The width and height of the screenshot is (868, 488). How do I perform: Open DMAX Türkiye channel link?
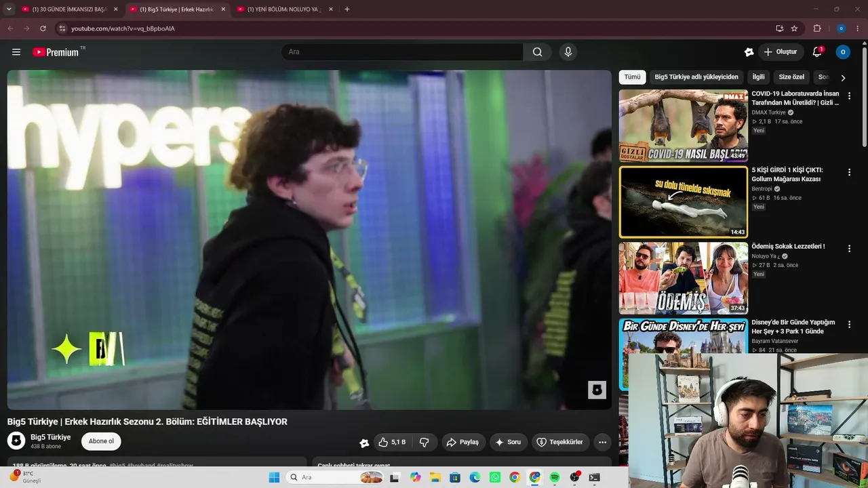pos(768,113)
